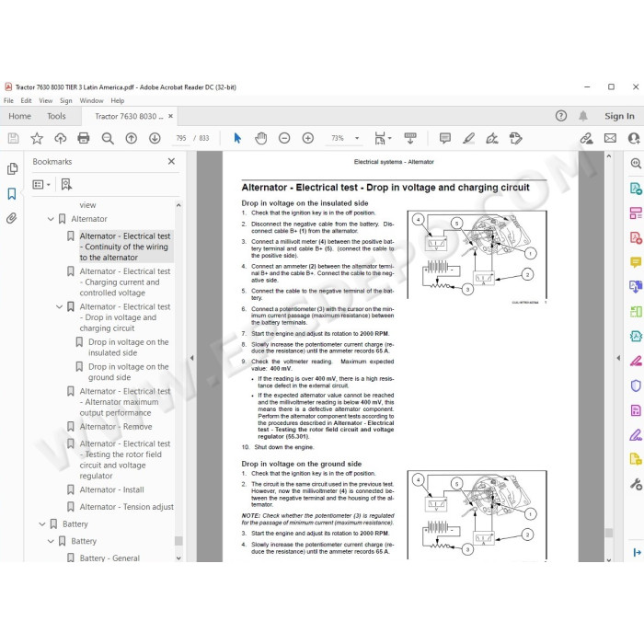
Task: Open the Window menu
Action: click(91, 100)
